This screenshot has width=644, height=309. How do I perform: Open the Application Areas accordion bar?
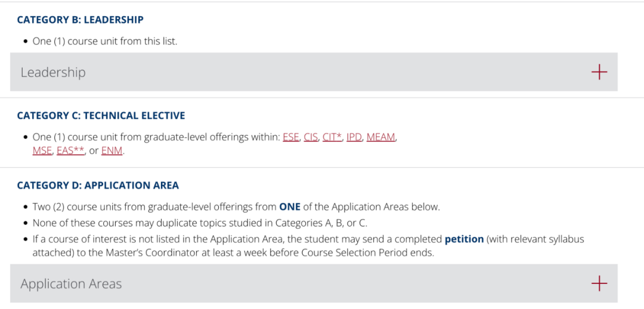314,283
